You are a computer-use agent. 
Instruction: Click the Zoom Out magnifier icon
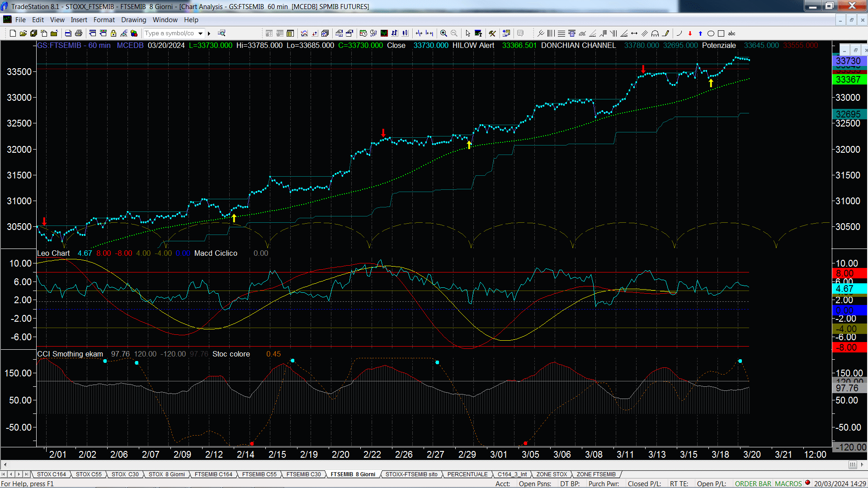click(x=454, y=33)
